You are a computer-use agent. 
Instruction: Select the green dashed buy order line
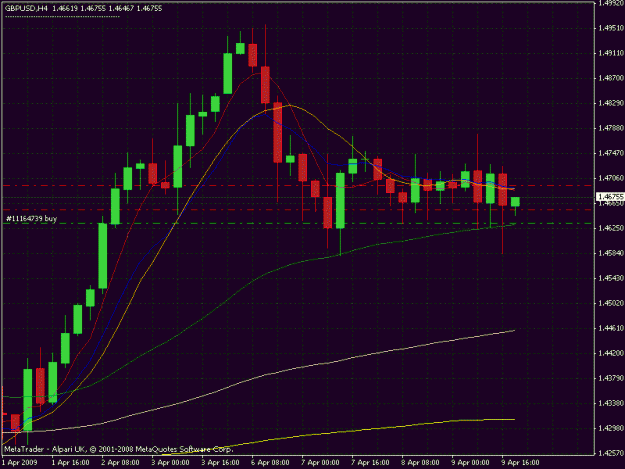297,224
